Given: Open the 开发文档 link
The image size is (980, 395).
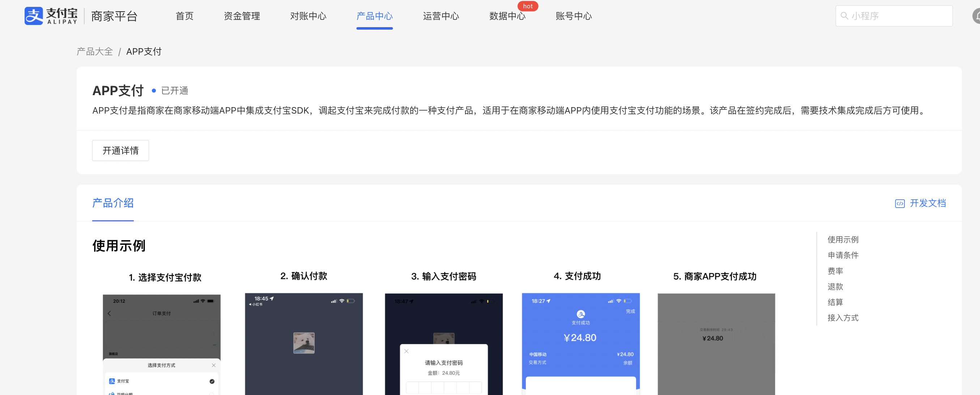Looking at the screenshot, I should [x=928, y=203].
